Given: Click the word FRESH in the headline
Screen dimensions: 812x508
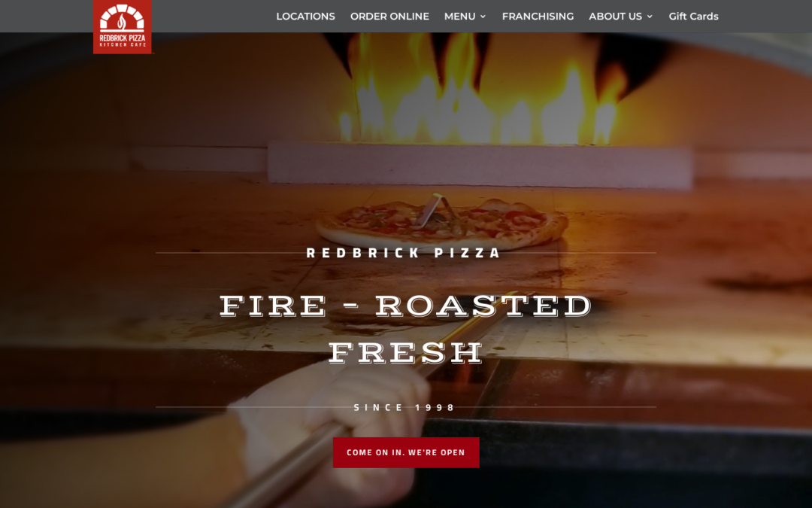Looking at the screenshot, I should coord(406,352).
